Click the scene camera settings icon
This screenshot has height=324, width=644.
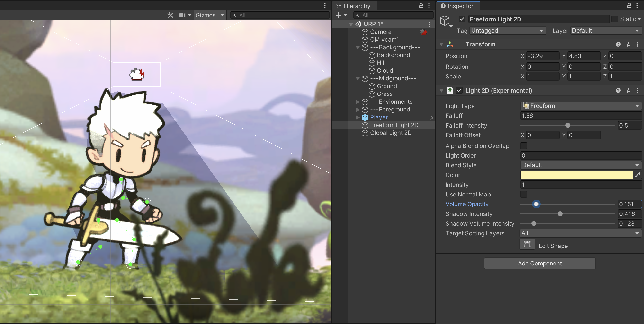[x=183, y=15]
